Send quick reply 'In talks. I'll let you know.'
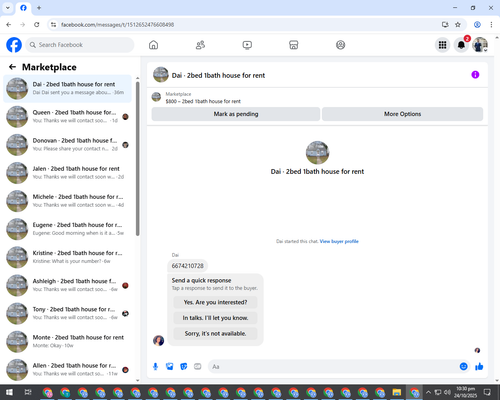Viewport: 500px width, 400px height. (x=215, y=318)
